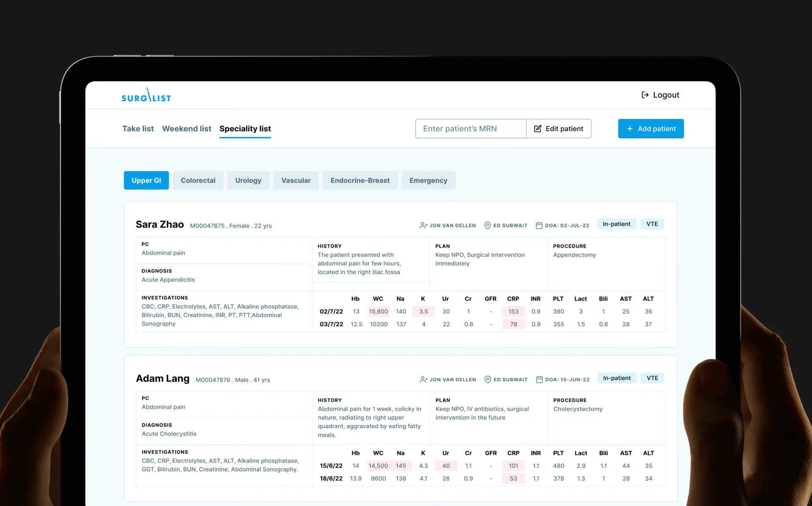812x506 pixels.
Task: Select the Upper GI speciality filter
Action: [146, 180]
